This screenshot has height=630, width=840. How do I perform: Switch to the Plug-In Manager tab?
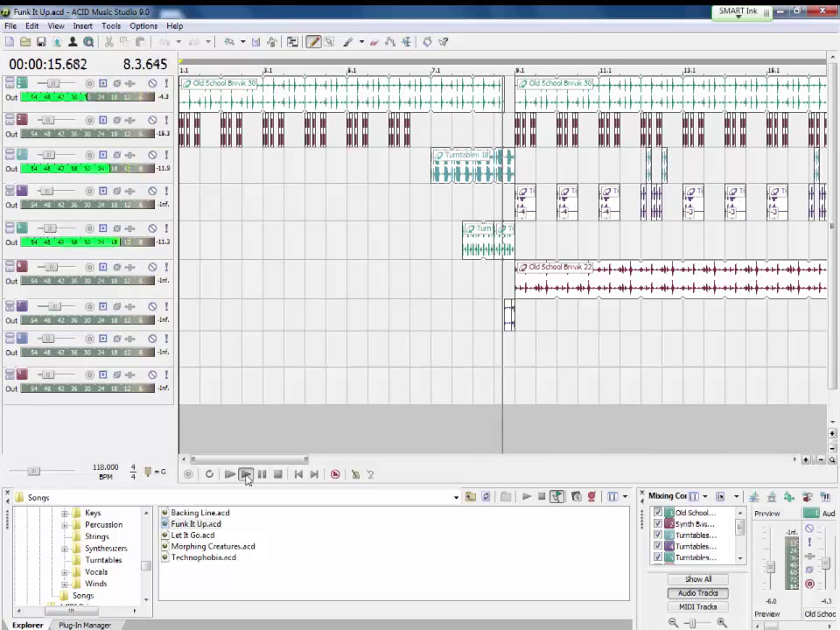coord(85,625)
